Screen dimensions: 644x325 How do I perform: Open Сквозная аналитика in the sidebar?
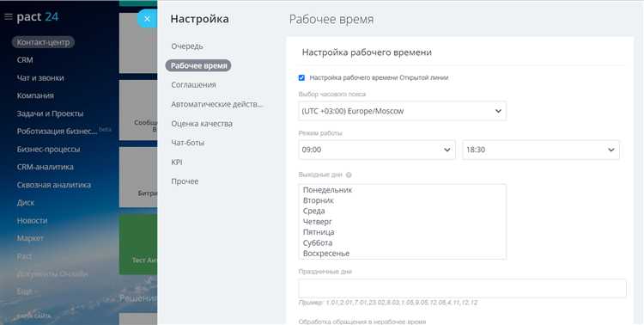click(54, 185)
